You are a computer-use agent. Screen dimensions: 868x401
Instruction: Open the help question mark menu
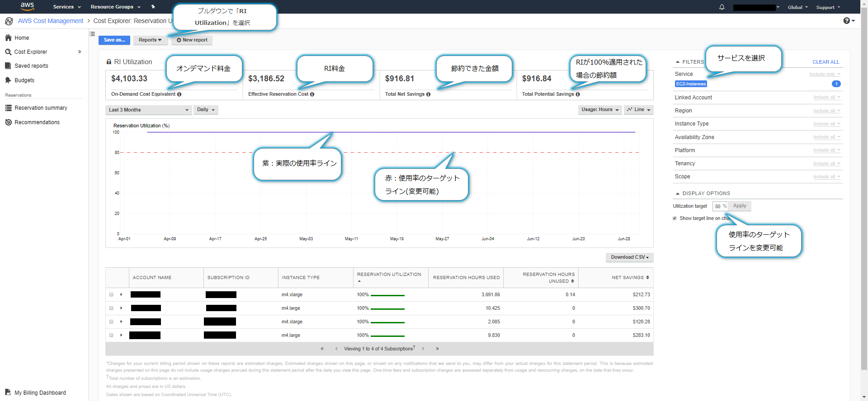[x=849, y=21]
